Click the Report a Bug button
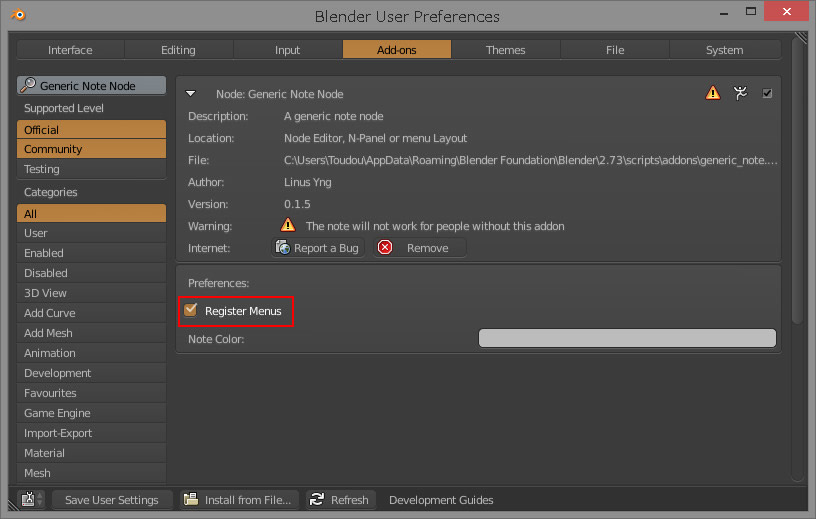 click(317, 248)
